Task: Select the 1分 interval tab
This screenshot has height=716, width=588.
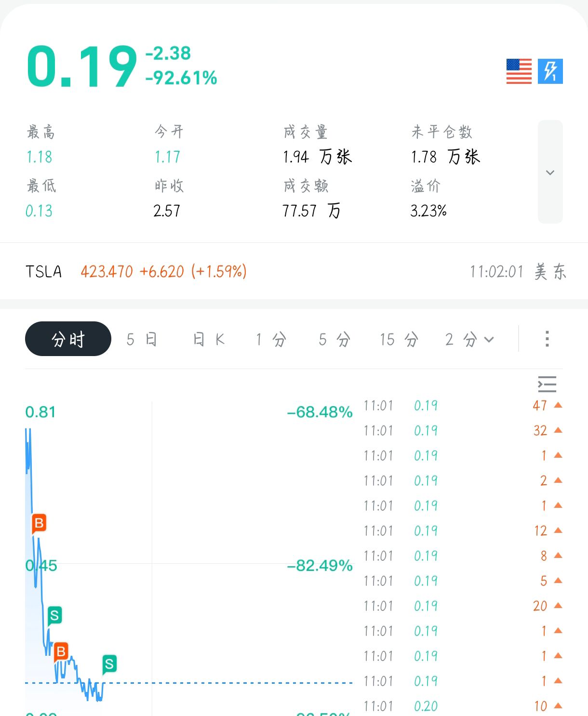Action: [271, 339]
